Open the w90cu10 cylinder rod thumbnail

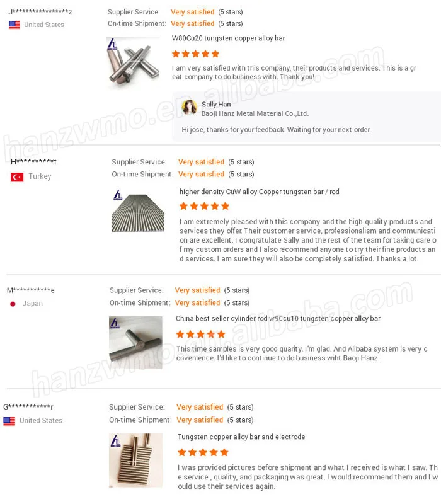pos(135,343)
